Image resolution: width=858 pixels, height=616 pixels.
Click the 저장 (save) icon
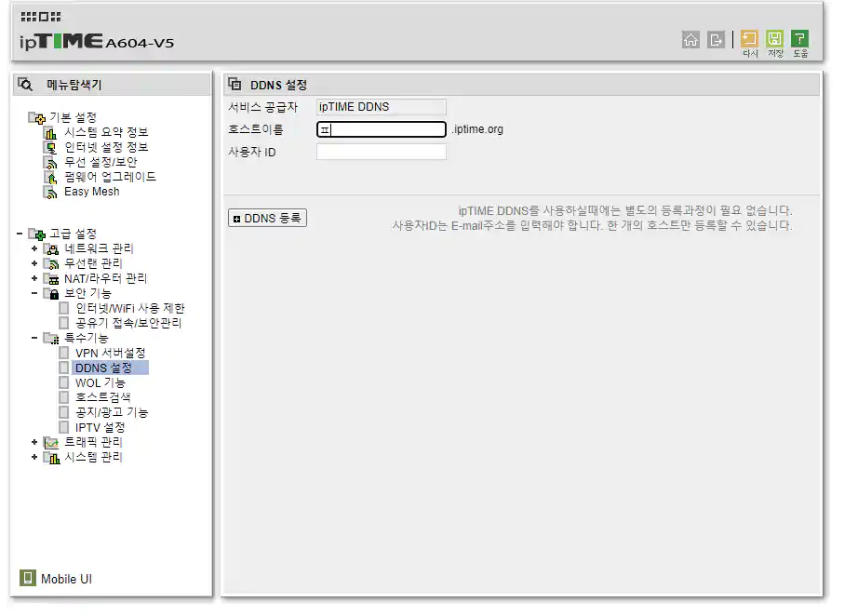[774, 38]
